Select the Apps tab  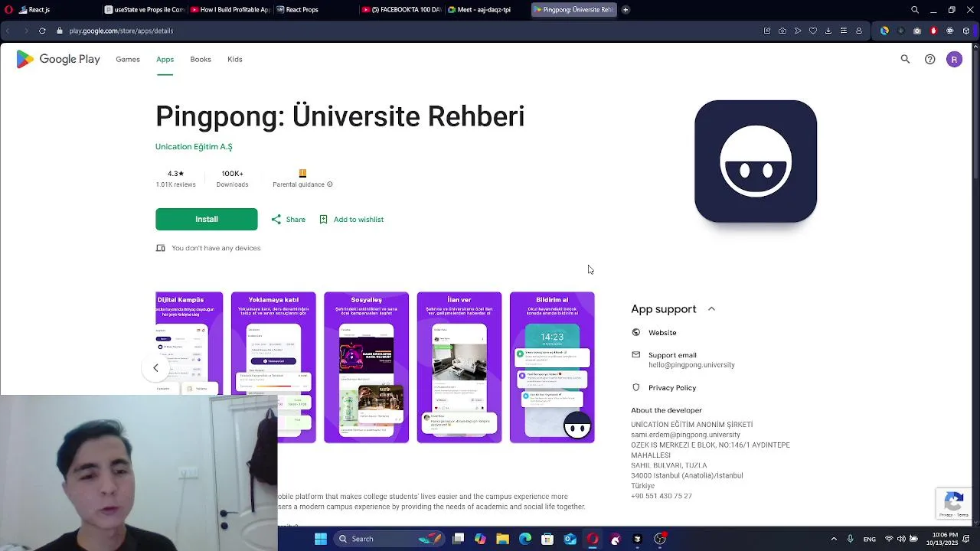(x=165, y=59)
